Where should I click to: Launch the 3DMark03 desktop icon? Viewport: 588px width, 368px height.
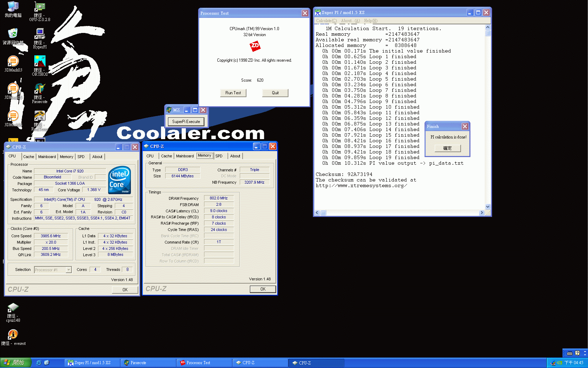point(13,64)
